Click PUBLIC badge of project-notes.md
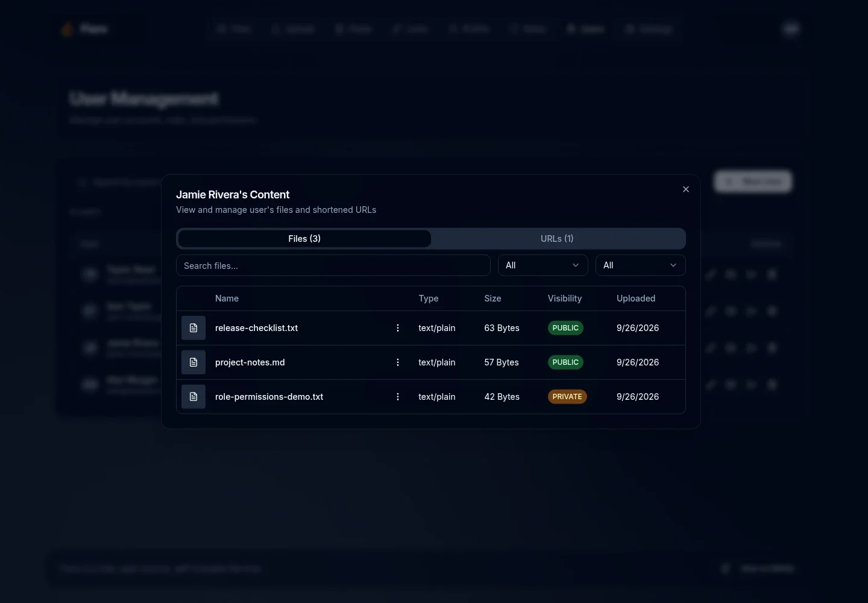Image resolution: width=868 pixels, height=603 pixels. 565,362
